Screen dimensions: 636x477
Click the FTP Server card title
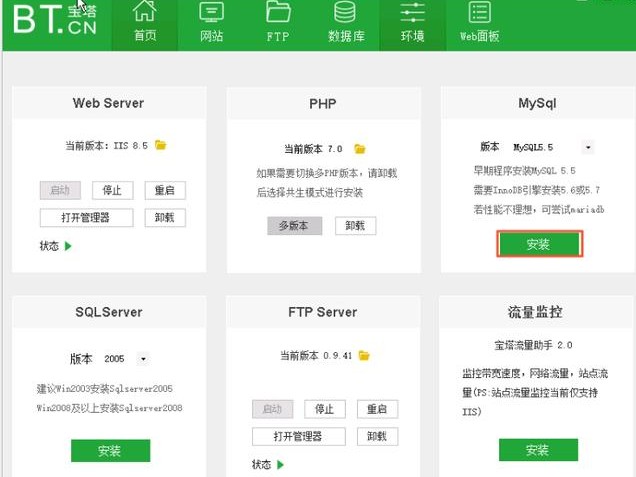pyautogui.click(x=322, y=312)
